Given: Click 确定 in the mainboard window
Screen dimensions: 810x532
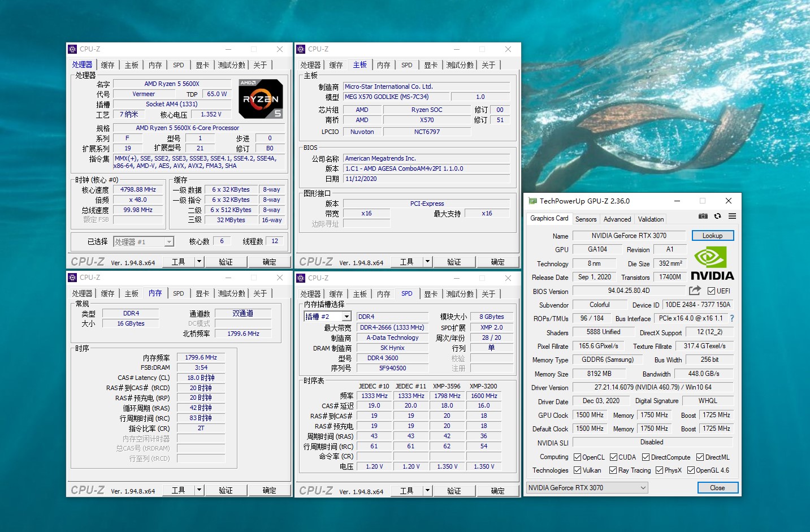Looking at the screenshot, I should coord(497,262).
